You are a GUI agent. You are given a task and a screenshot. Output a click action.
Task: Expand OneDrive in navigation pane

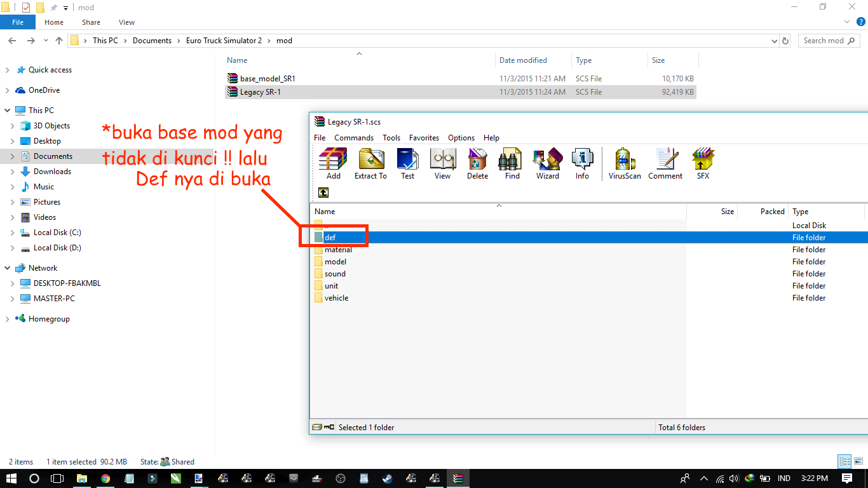(x=7, y=90)
